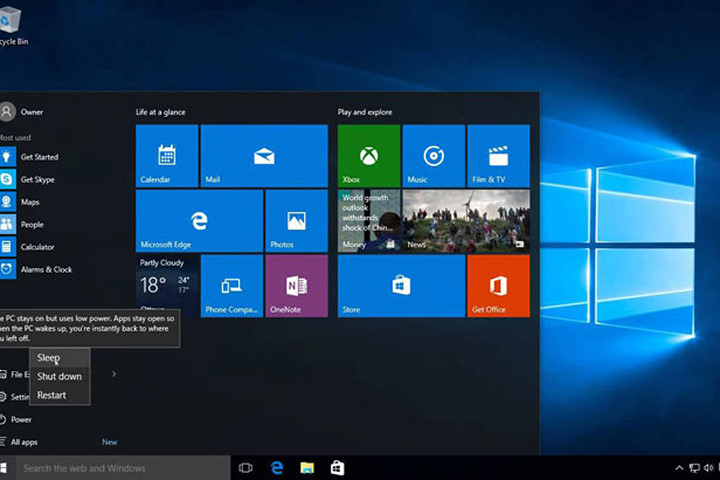Screen dimensions: 720x480
Task: Click the Play and explore heading
Action: [365, 112]
